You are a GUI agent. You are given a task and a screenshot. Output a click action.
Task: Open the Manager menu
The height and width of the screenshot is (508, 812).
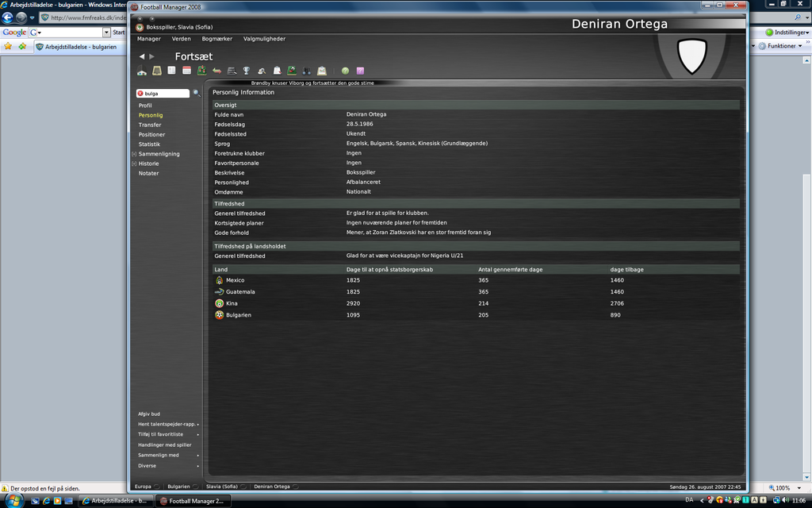point(148,39)
